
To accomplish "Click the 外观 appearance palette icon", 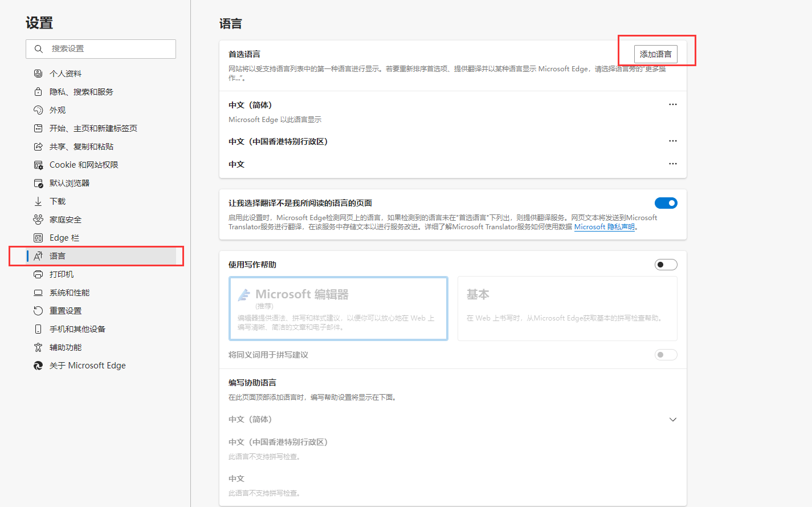I will pyautogui.click(x=38, y=110).
